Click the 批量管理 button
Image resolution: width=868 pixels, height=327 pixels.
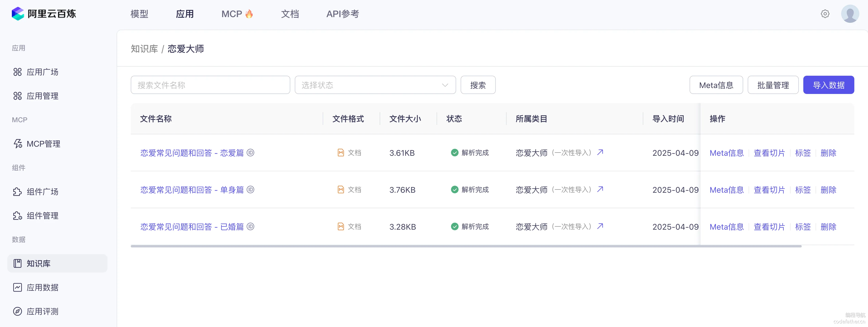click(x=773, y=85)
